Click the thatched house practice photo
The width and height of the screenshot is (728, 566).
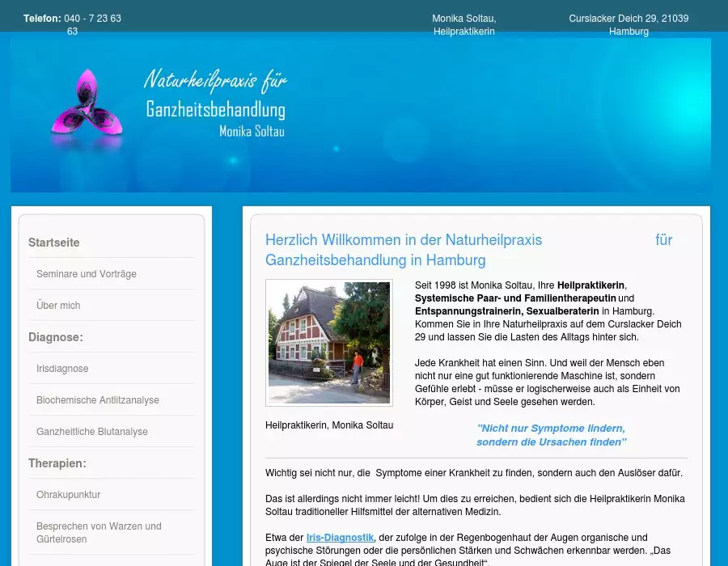click(x=329, y=343)
